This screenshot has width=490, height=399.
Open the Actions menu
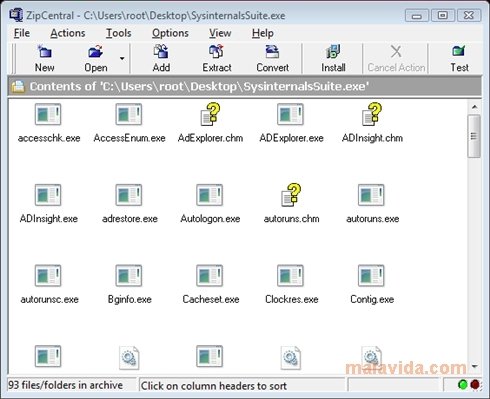pos(68,33)
